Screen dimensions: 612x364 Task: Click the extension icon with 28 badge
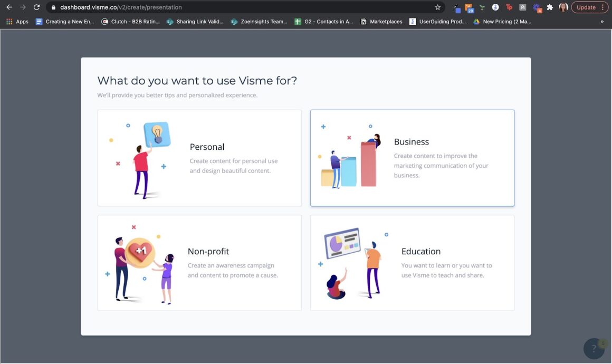(x=468, y=7)
